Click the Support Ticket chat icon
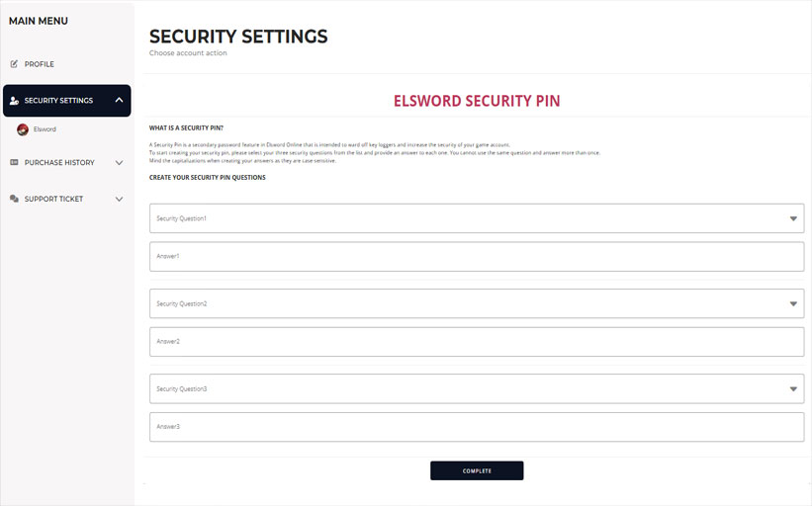This screenshot has width=812, height=506. pyautogui.click(x=14, y=199)
